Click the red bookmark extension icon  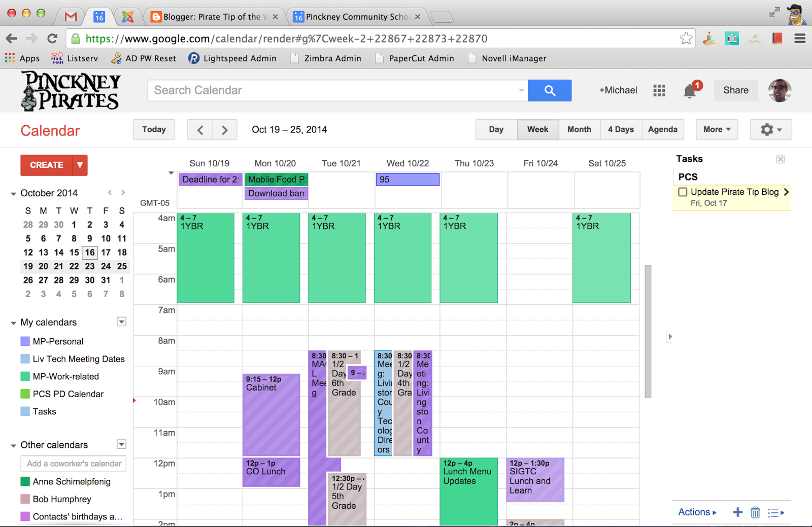point(777,39)
